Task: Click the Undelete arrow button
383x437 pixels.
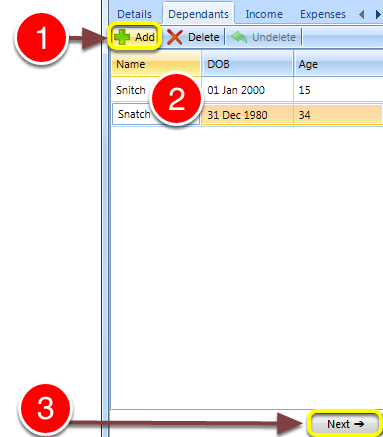Action: [x=263, y=37]
